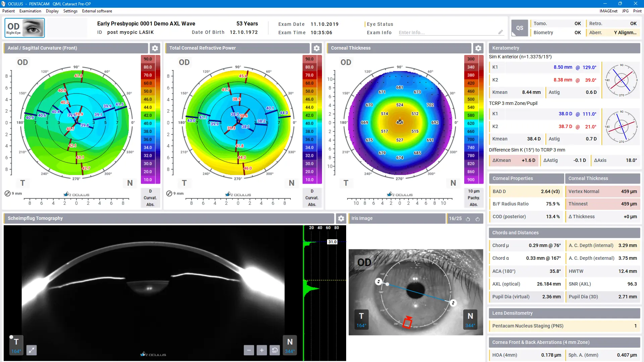
Task: Open the Patient menu
Action: (8, 11)
